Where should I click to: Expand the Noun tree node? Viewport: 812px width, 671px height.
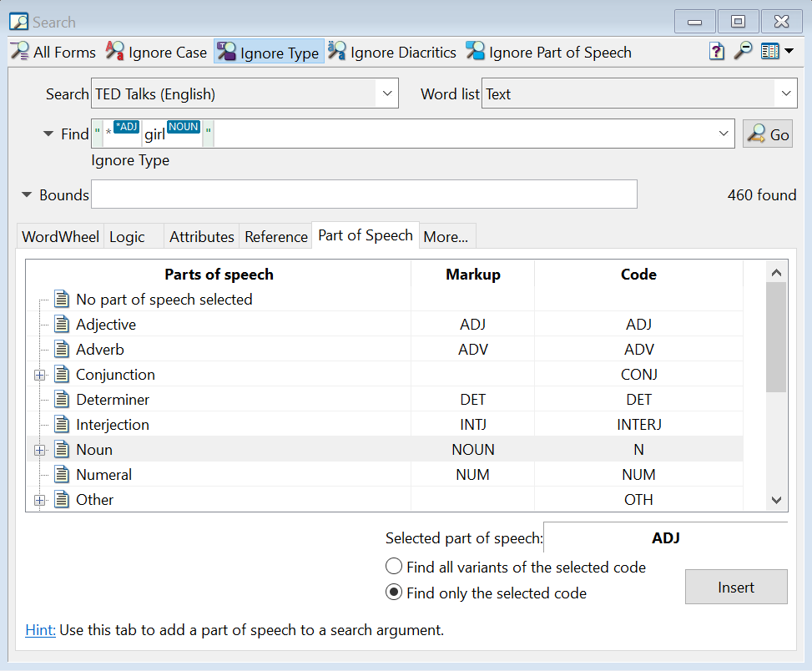[x=39, y=450]
